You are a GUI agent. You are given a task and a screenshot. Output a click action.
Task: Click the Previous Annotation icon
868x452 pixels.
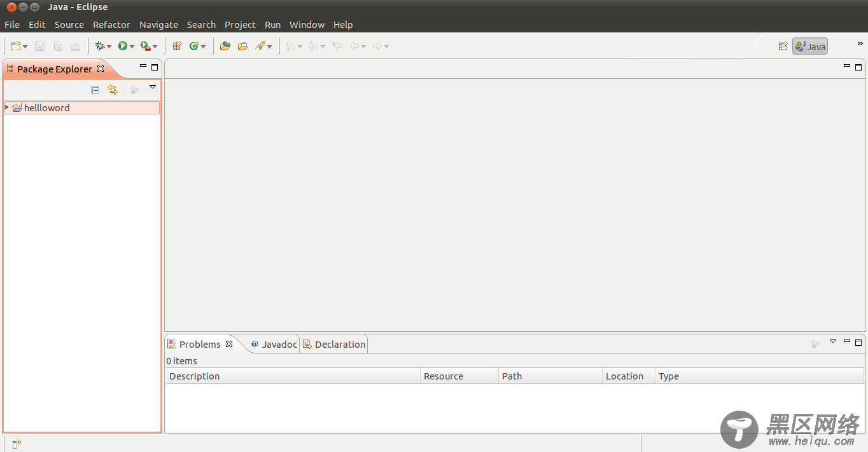[312, 46]
